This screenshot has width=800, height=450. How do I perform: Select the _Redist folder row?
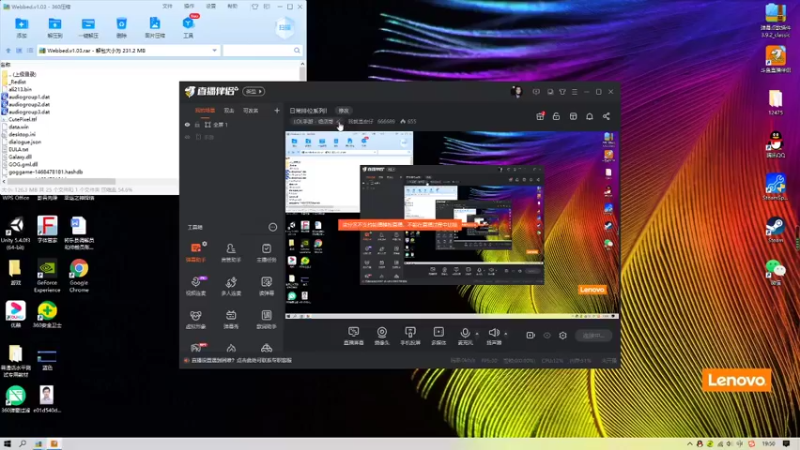15,82
